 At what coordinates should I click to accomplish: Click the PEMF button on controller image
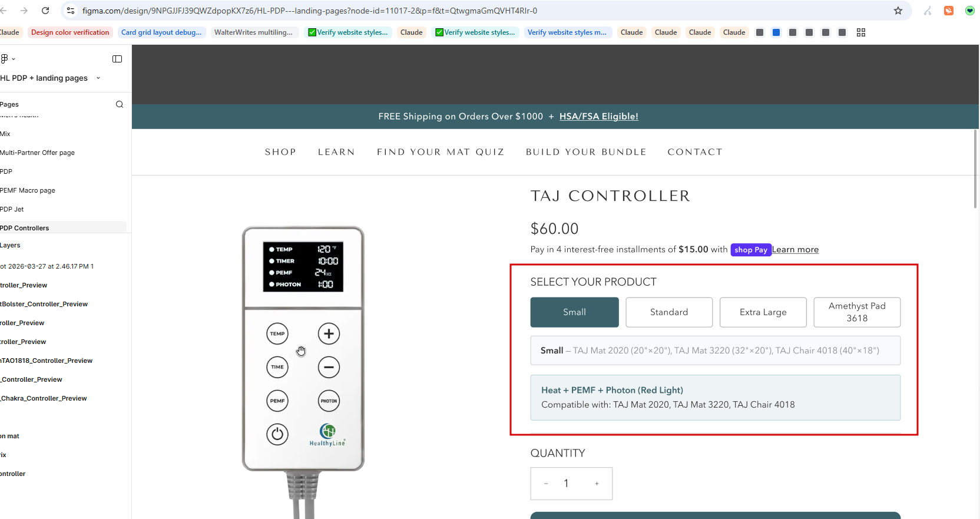click(x=277, y=401)
